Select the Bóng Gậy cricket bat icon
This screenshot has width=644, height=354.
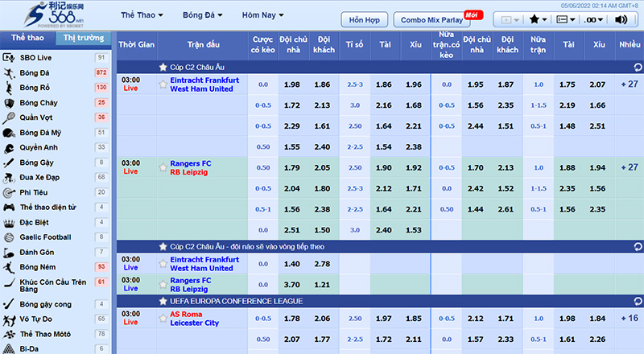coord(9,163)
